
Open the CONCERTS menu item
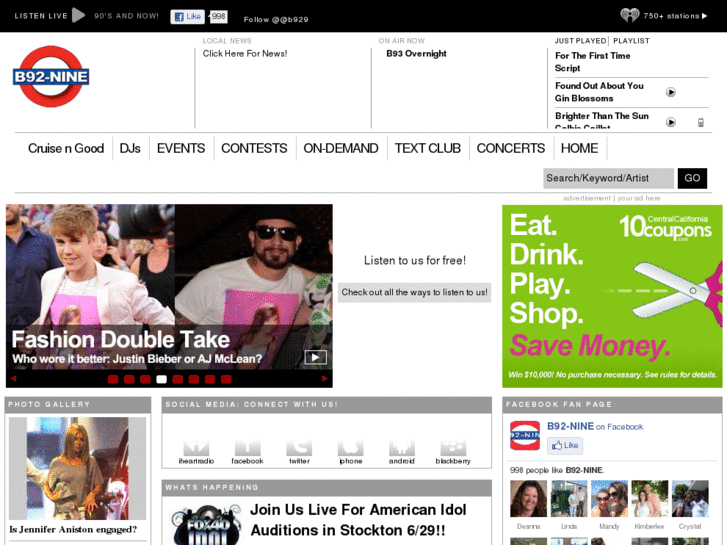point(511,148)
